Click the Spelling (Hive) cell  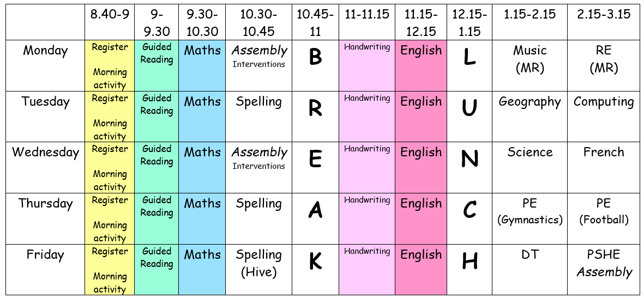[x=259, y=263]
